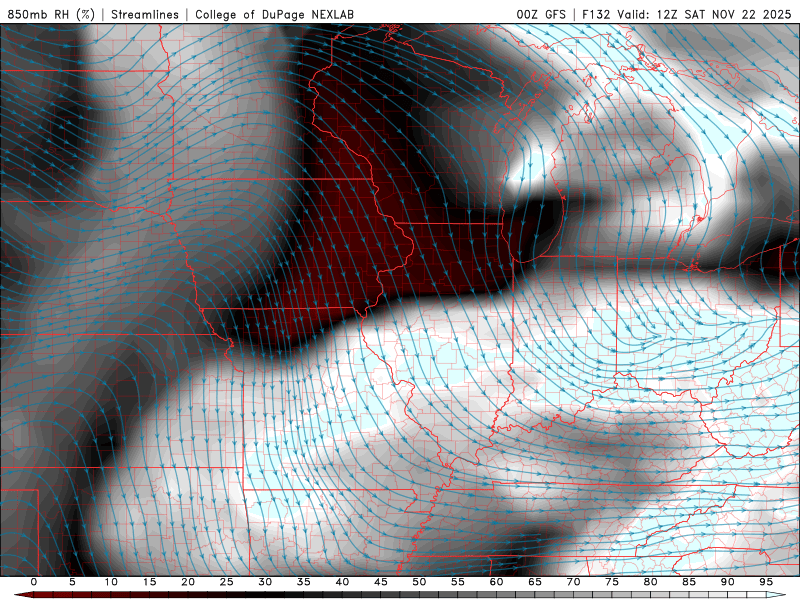Pick the '40' value on the RH legend

342,582
